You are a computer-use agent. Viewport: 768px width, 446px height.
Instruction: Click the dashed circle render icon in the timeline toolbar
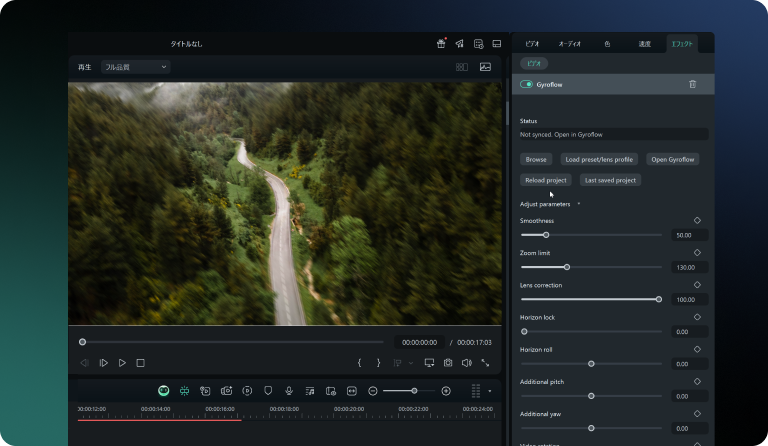coord(247,391)
